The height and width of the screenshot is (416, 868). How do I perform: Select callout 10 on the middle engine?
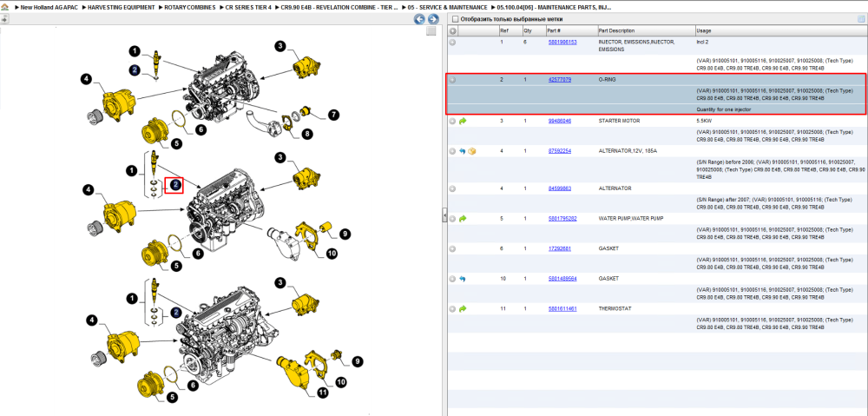point(332,253)
